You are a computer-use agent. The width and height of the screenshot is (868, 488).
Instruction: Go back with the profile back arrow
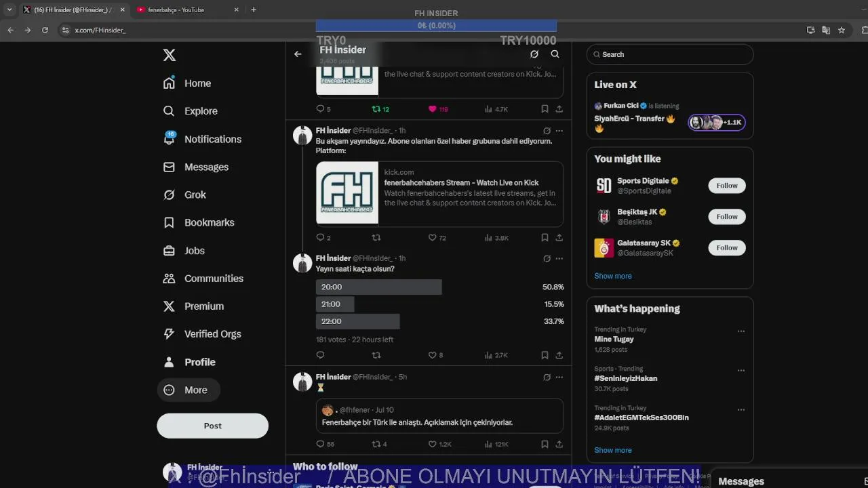pos(298,54)
